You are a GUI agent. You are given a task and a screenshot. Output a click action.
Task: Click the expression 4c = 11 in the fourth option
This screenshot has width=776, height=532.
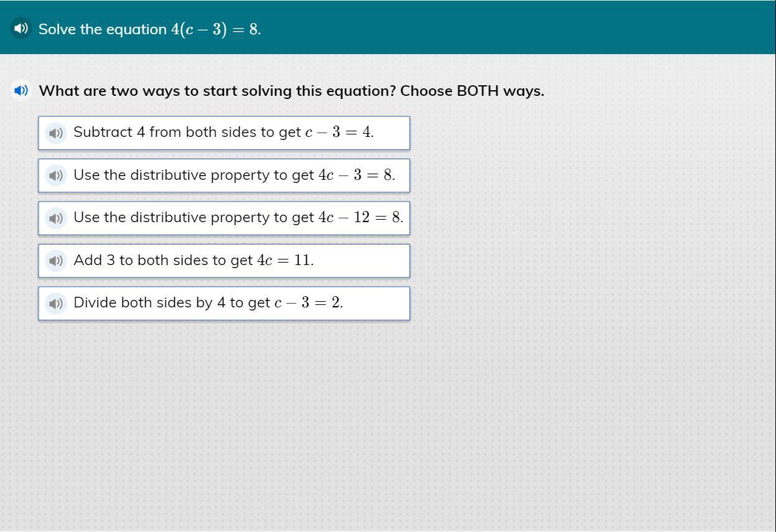click(284, 261)
